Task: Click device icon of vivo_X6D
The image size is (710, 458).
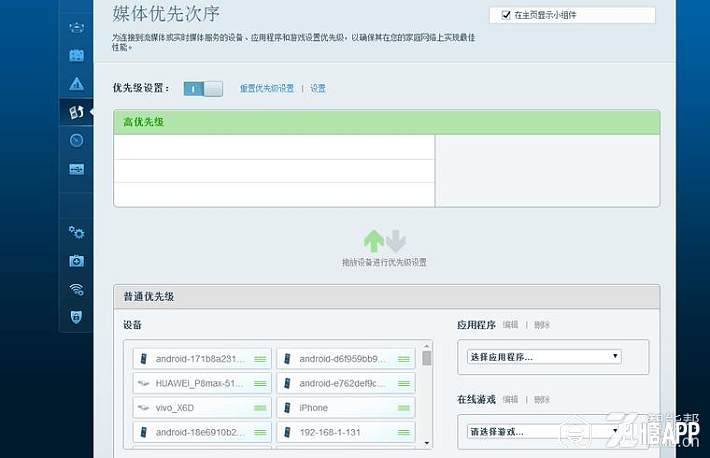Action: click(x=144, y=408)
